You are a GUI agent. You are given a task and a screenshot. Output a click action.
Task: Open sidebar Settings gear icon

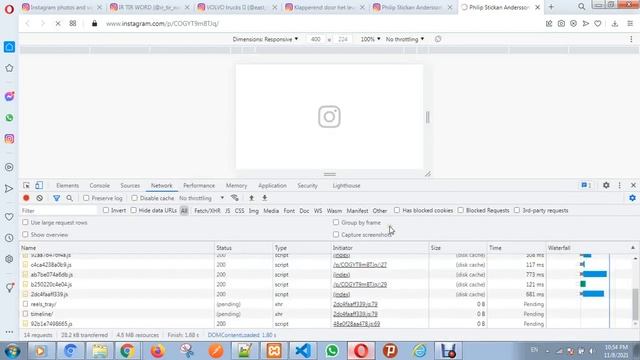[x=9, y=259]
